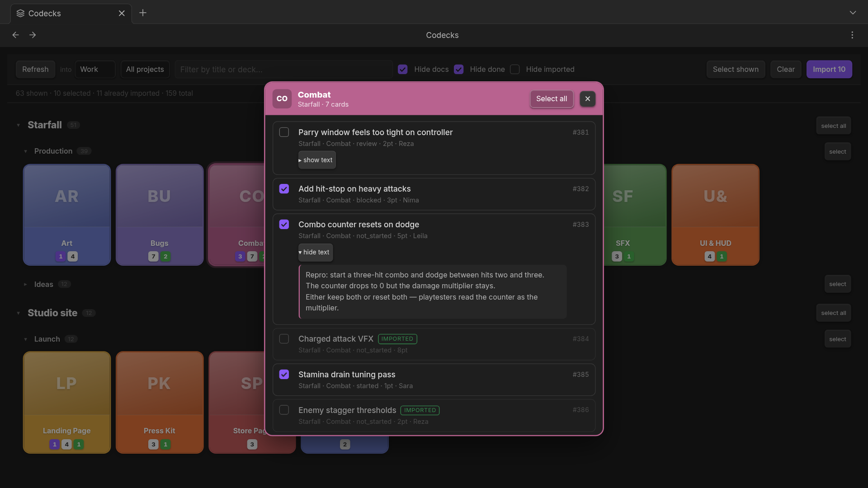Expand the Ideas group
Image resolution: width=868 pixels, height=488 pixels.
point(25,284)
